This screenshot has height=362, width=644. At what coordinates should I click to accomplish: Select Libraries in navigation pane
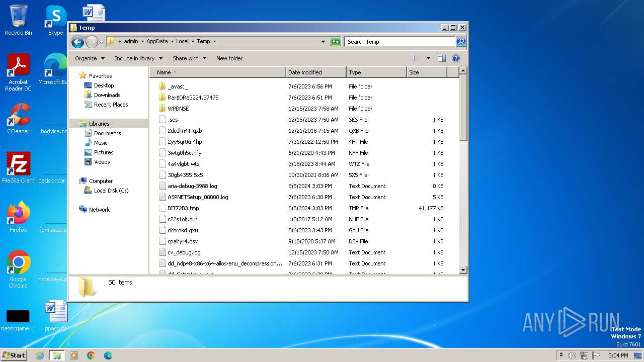pos(99,124)
